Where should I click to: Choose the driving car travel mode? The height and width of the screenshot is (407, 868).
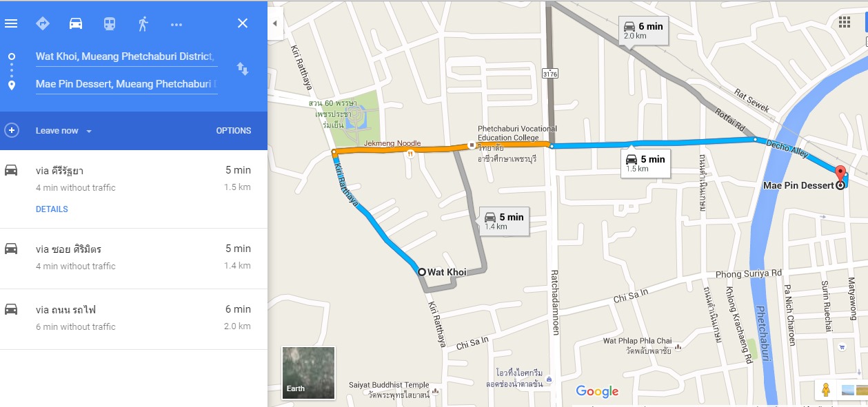tap(76, 23)
